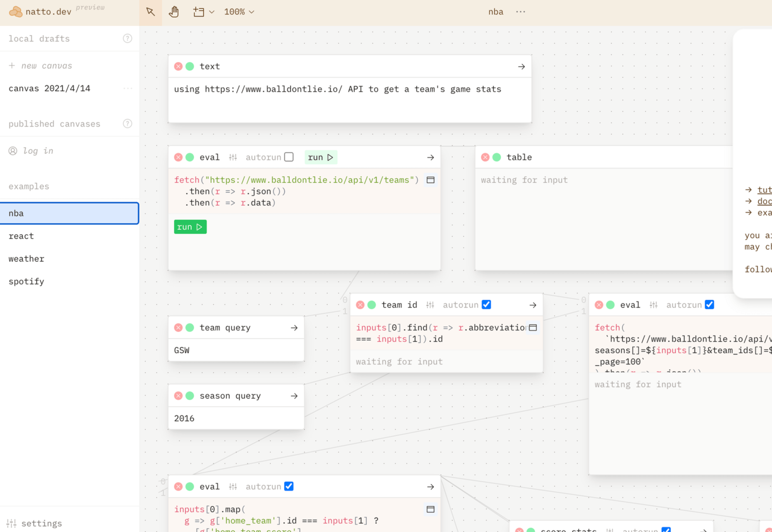Disable autorun on inputs map eval
772x532 pixels.
pos(289,486)
